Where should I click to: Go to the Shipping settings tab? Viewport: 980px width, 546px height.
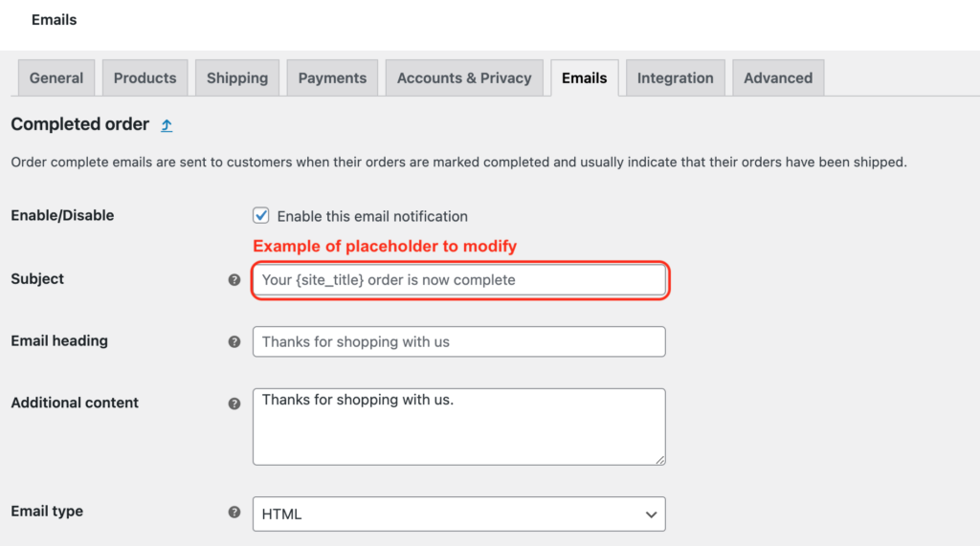[x=237, y=78]
